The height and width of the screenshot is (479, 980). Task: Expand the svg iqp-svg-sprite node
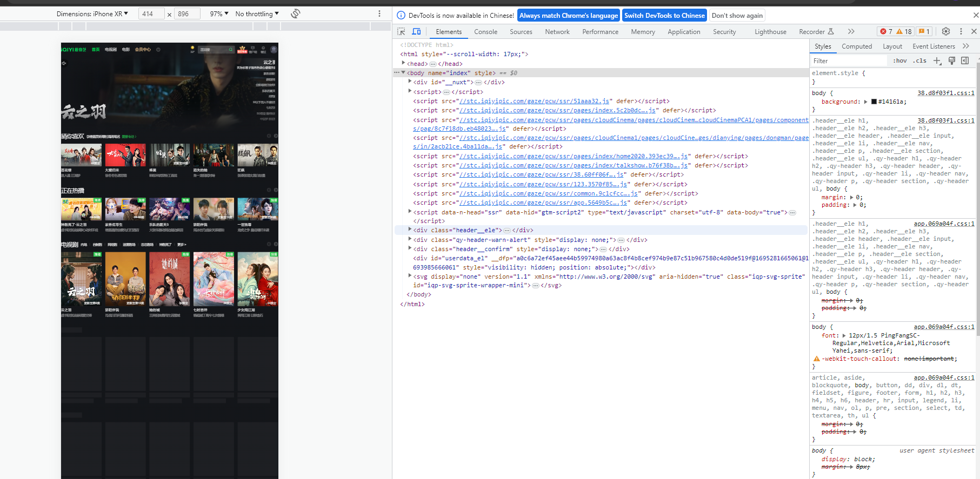pyautogui.click(x=410, y=276)
